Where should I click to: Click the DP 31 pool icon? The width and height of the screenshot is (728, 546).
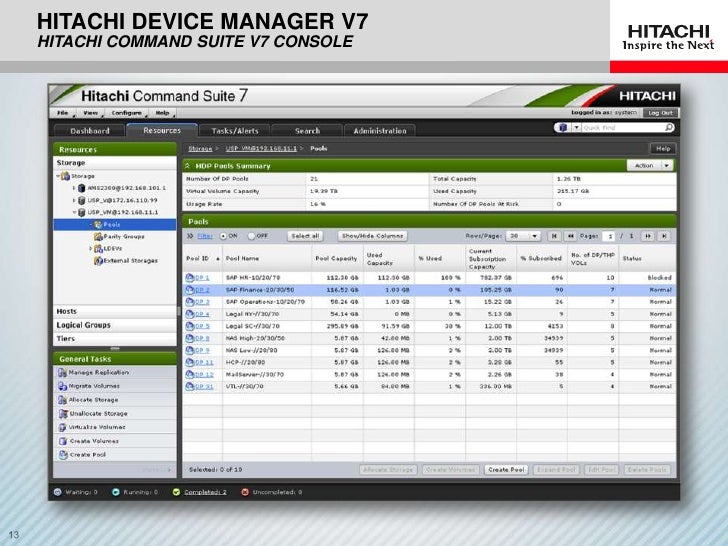189,386
